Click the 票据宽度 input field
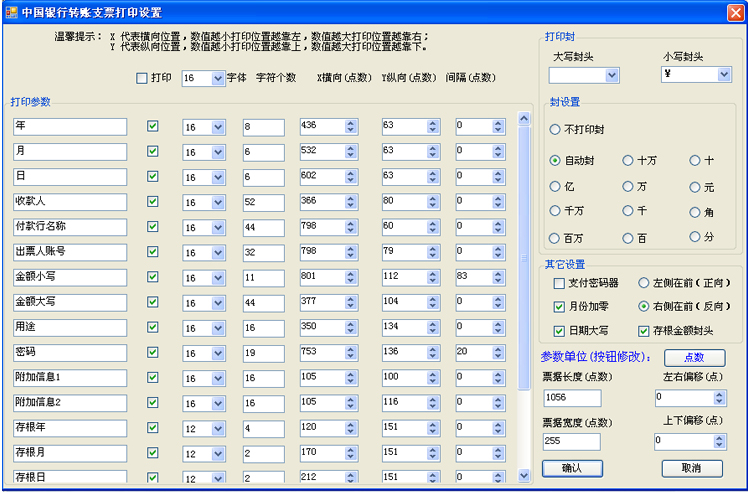The image size is (750, 492). click(571, 441)
